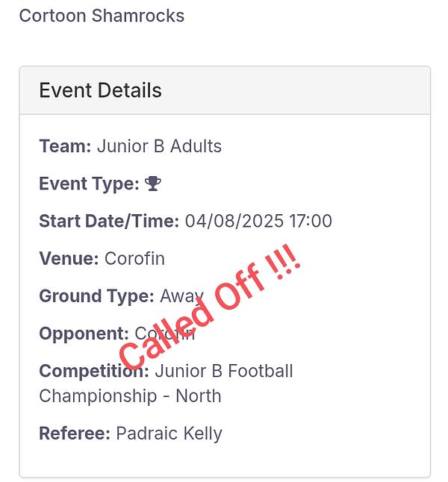Click the Championship - North text line

click(x=130, y=395)
